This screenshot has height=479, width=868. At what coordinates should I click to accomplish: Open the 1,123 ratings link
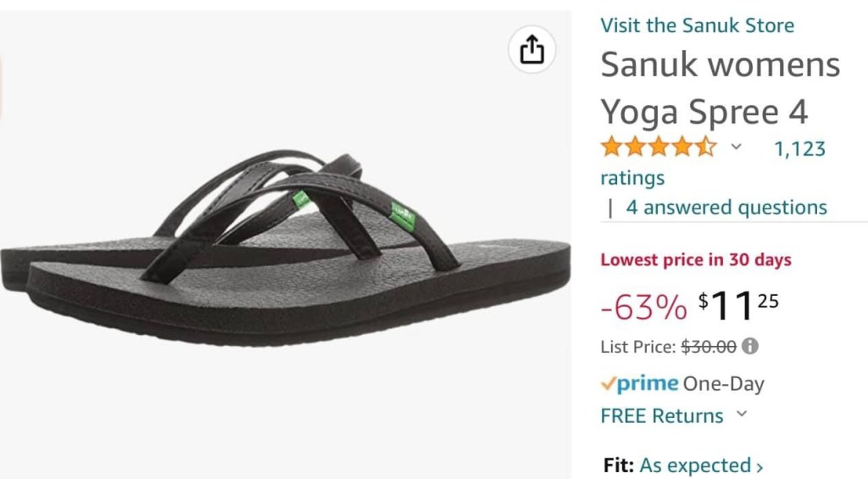(x=713, y=163)
